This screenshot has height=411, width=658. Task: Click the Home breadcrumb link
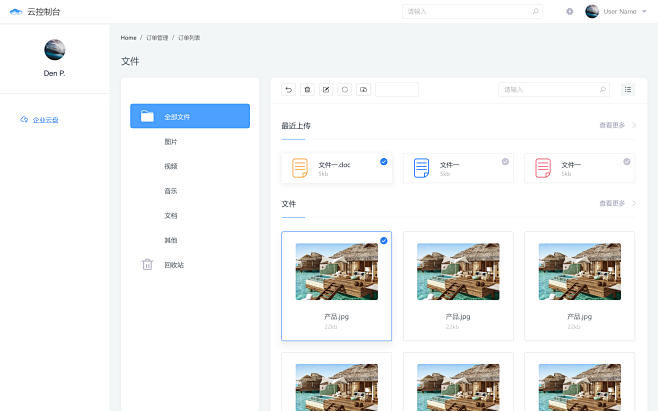(x=128, y=38)
